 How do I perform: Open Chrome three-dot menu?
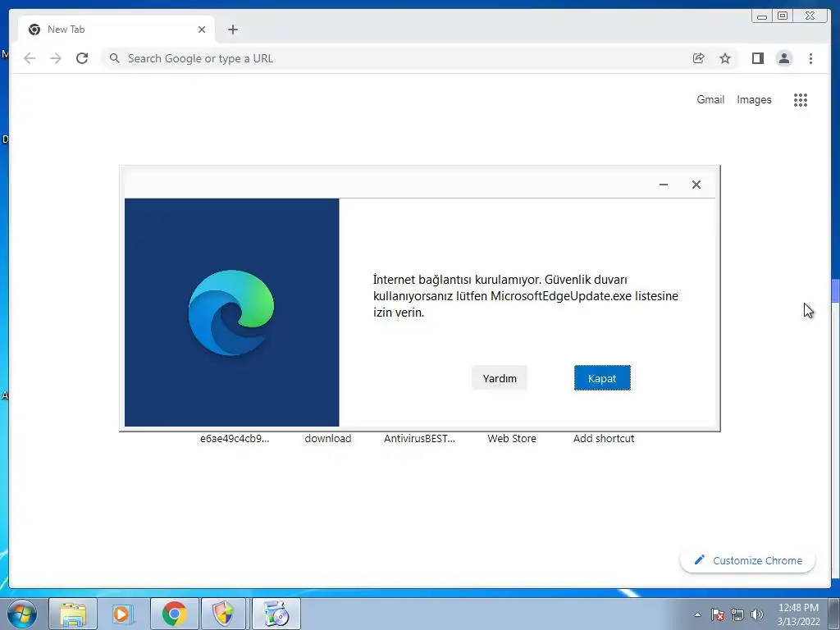pyautogui.click(x=810, y=58)
